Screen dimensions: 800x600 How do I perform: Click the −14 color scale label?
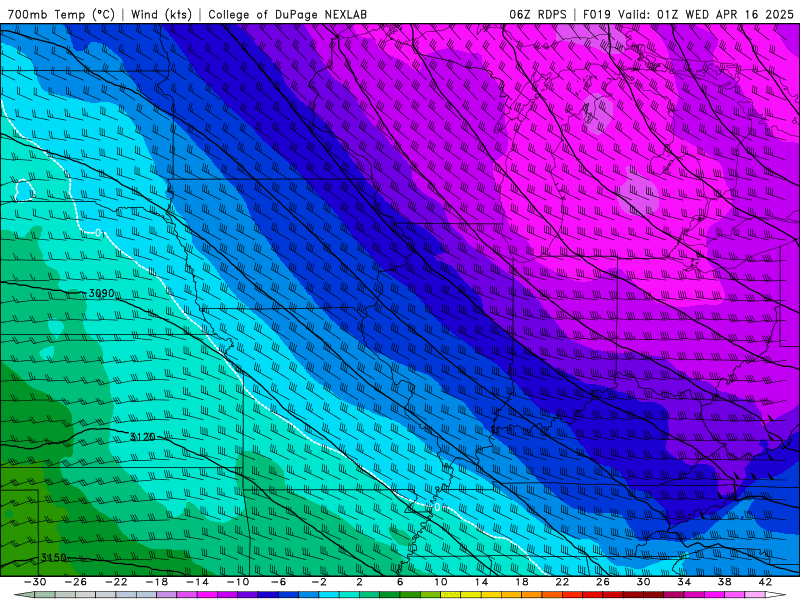(197, 582)
